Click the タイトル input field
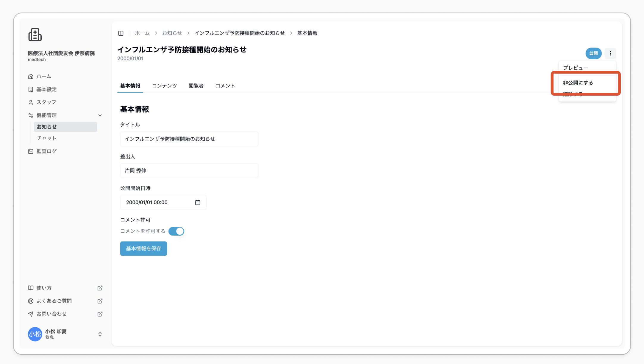This screenshot has height=364, width=644. click(189, 139)
